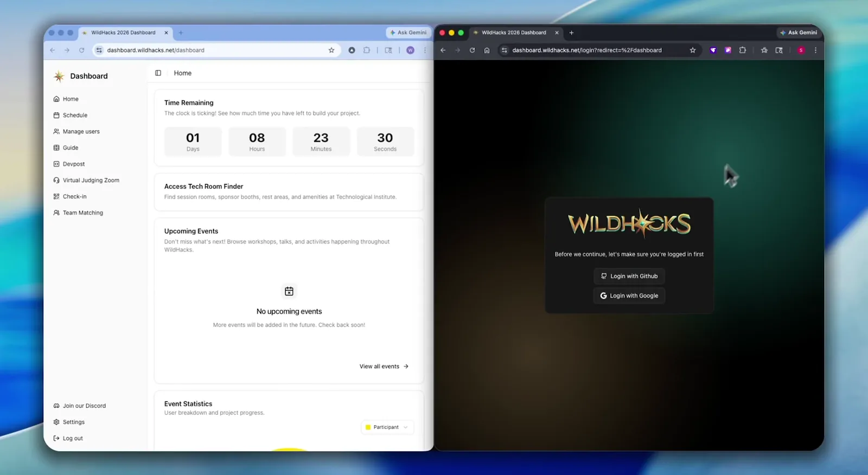Select Devpost in the sidebar

click(69, 164)
